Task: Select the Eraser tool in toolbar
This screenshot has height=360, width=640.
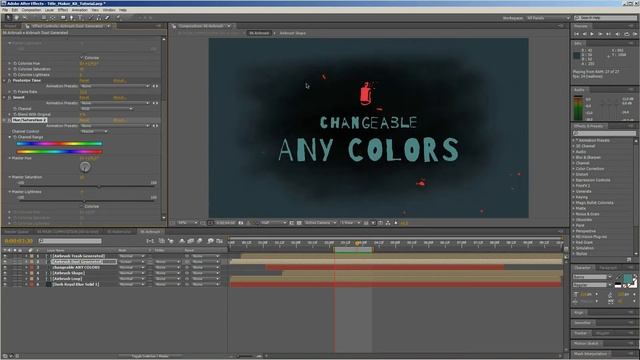Action: pyautogui.click(x=108, y=18)
